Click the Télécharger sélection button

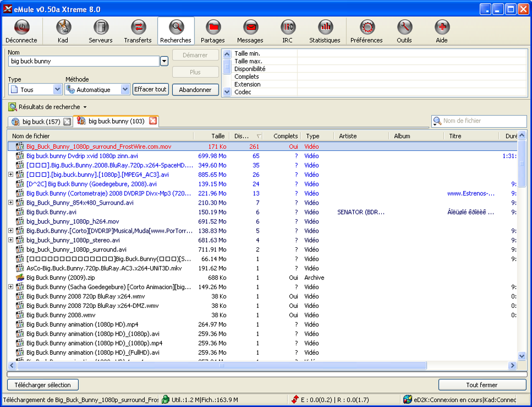43,385
